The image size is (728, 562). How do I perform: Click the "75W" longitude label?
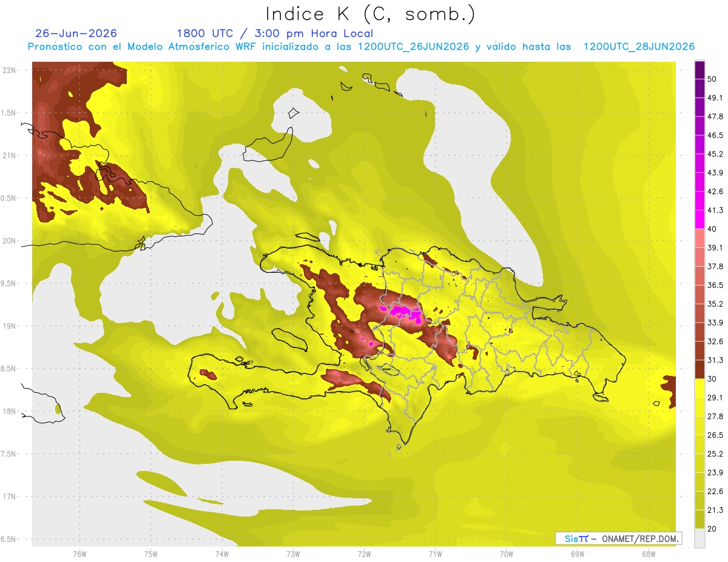151,554
